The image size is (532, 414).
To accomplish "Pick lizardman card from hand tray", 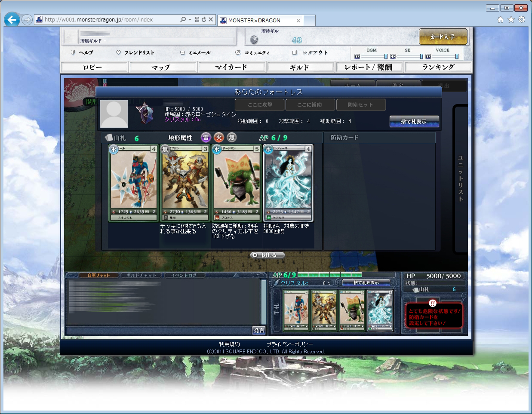I will [x=352, y=310].
